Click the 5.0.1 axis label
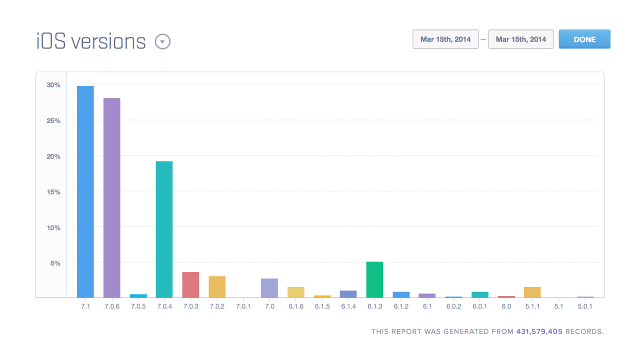 (585, 306)
